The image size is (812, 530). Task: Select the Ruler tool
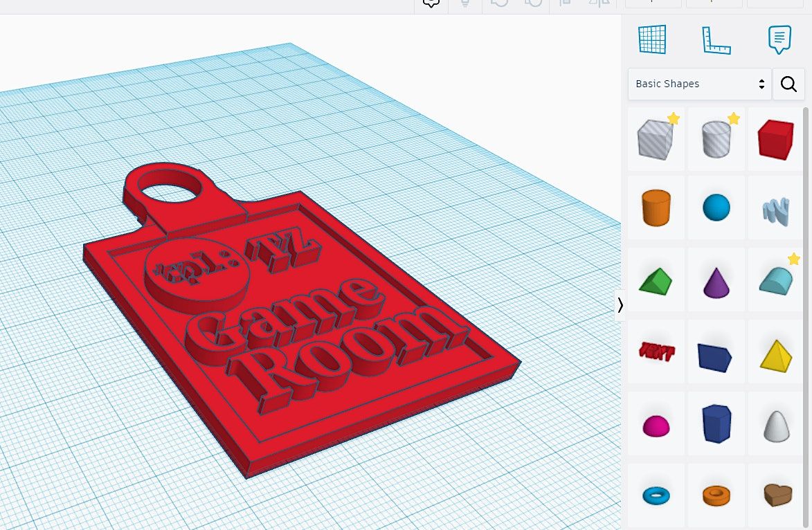pyautogui.click(x=716, y=39)
